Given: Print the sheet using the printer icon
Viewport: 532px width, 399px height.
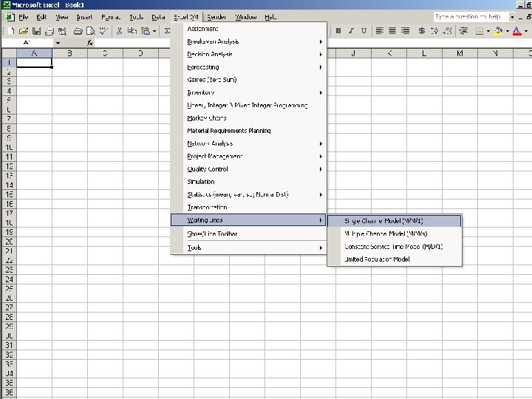Looking at the screenshot, I should point(78,31).
